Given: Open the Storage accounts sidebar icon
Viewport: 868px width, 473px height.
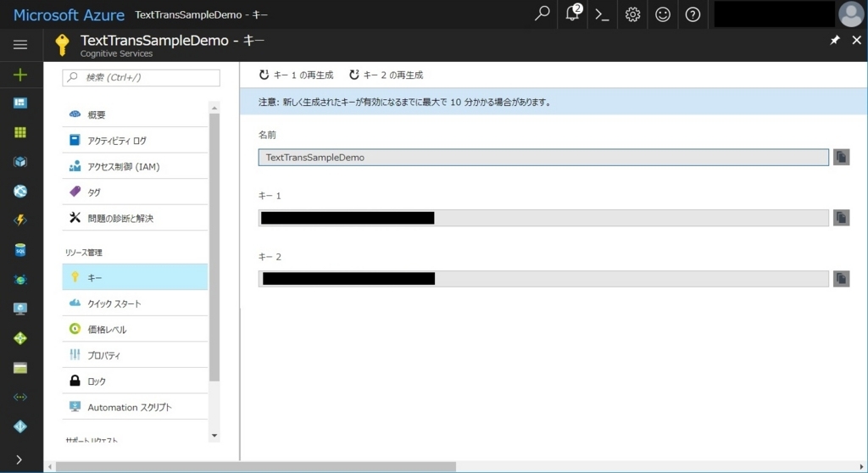Looking at the screenshot, I should pyautogui.click(x=20, y=368).
